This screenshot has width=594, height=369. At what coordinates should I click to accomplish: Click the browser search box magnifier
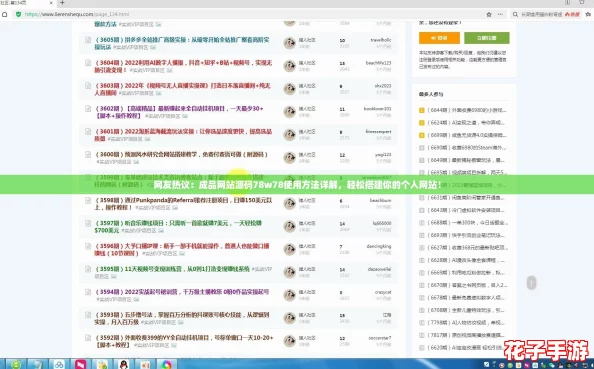coord(515,14)
